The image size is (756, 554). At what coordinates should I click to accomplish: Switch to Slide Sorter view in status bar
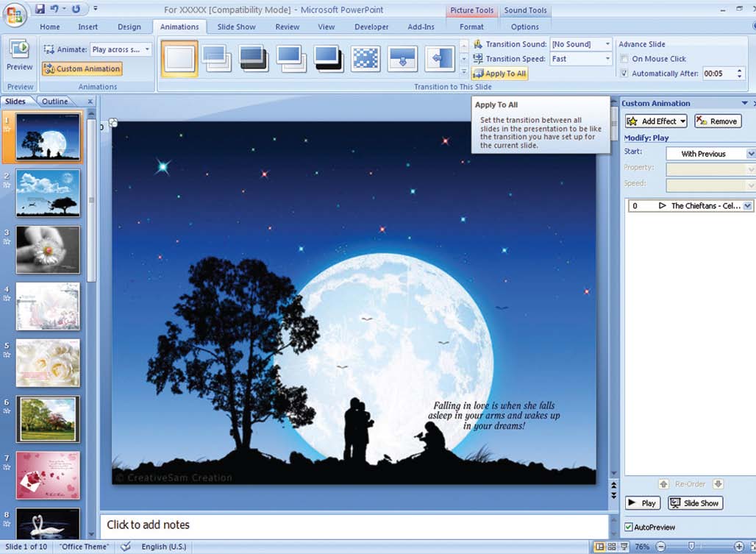[612, 547]
